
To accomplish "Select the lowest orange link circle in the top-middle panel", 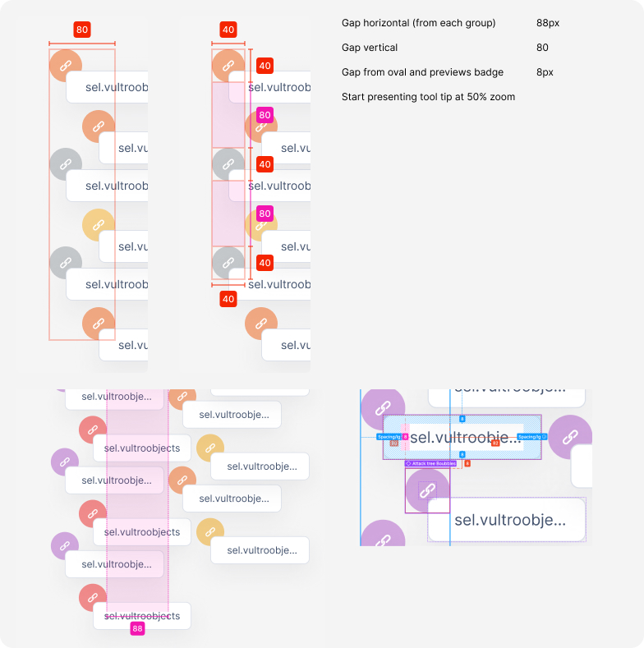I will (x=261, y=324).
